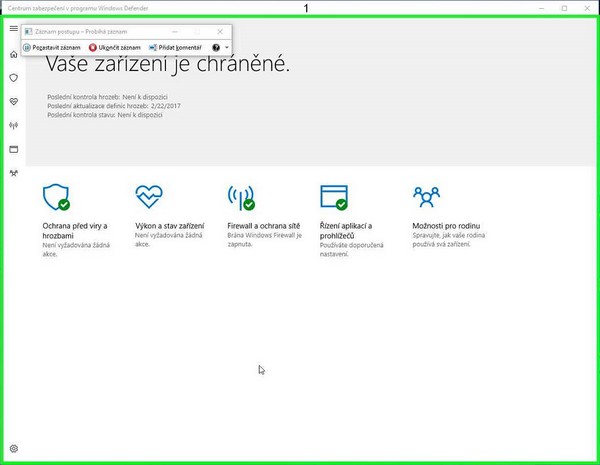Click the large browser window tile icon
Image resolution: width=600 pixels, height=465 pixels.
click(x=334, y=197)
